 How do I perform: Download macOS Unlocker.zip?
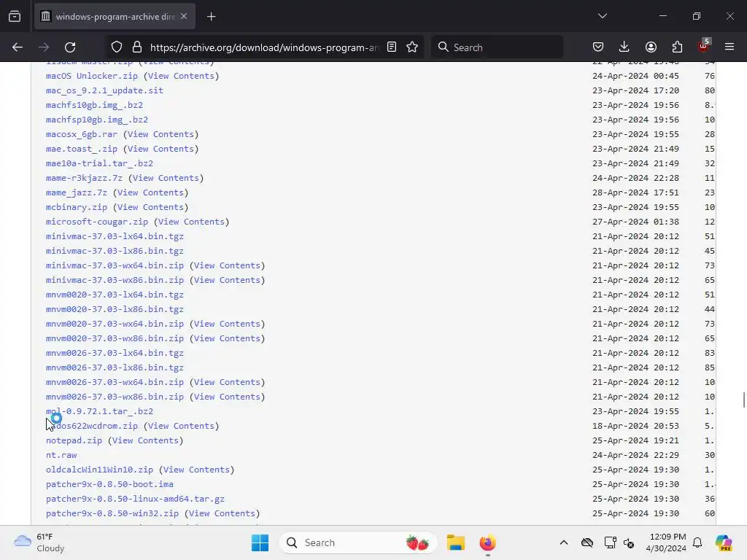pos(91,76)
